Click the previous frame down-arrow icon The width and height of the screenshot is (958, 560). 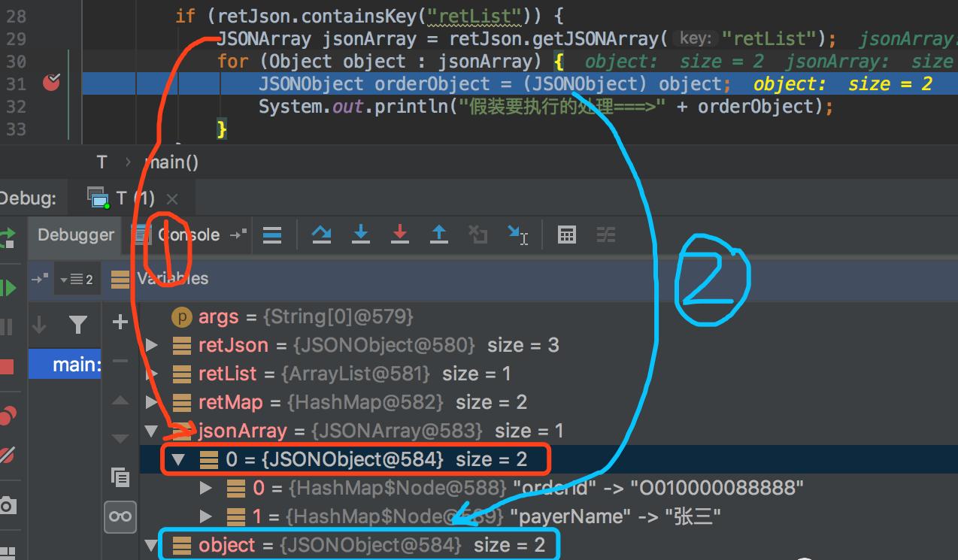click(x=40, y=325)
